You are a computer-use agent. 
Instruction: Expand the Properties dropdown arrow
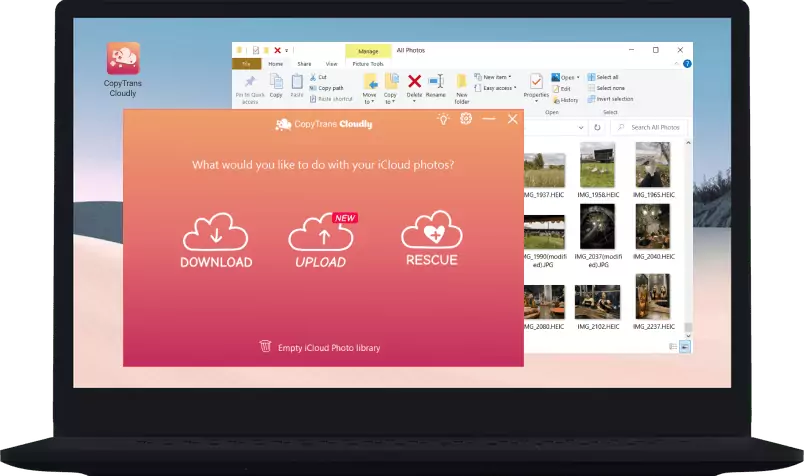point(536,101)
